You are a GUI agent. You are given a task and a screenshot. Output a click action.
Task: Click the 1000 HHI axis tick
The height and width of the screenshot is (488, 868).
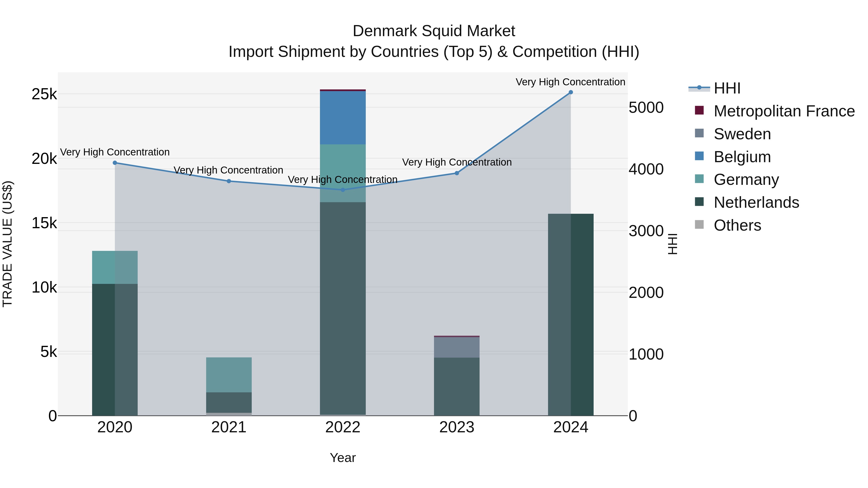click(646, 354)
